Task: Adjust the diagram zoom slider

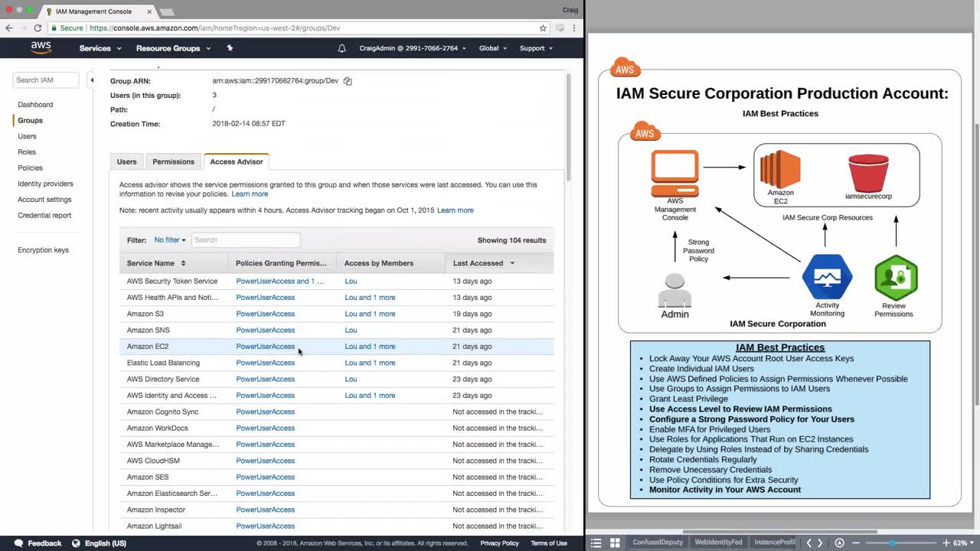Action: click(x=891, y=543)
